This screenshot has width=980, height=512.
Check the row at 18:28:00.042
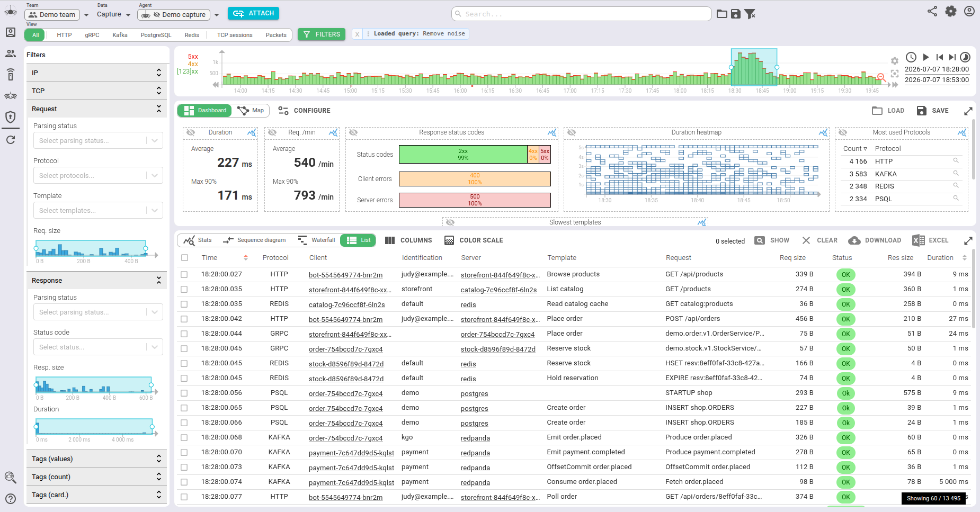(184, 319)
